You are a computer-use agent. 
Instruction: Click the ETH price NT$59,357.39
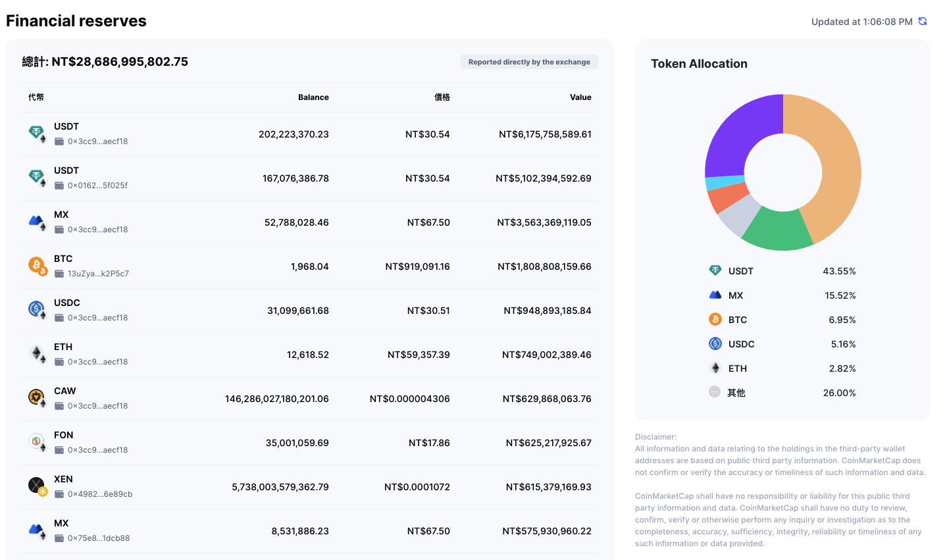coord(419,355)
